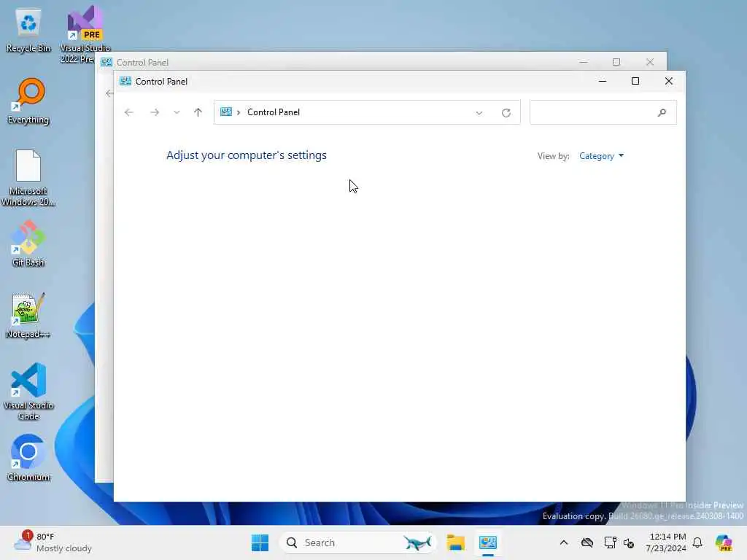Click the Control Panel taskbar icon
This screenshot has width=747, height=560.
[488, 542]
